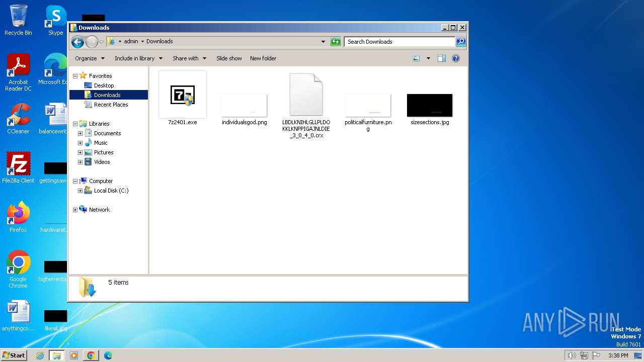This screenshot has width=644, height=362.
Task: Open the recent pages dropdown arrow
Action: [x=101, y=42]
